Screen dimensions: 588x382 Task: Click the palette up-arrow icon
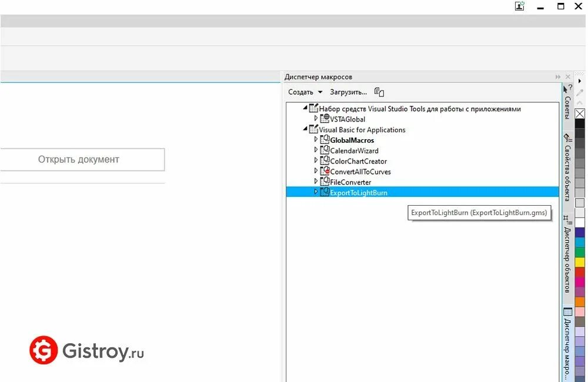(x=580, y=103)
